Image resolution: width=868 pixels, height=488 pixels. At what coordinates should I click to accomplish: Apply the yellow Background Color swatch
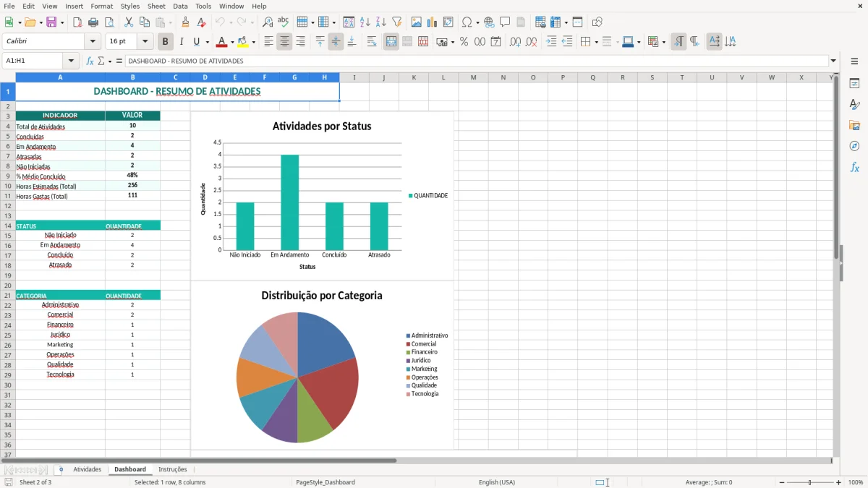tap(243, 42)
